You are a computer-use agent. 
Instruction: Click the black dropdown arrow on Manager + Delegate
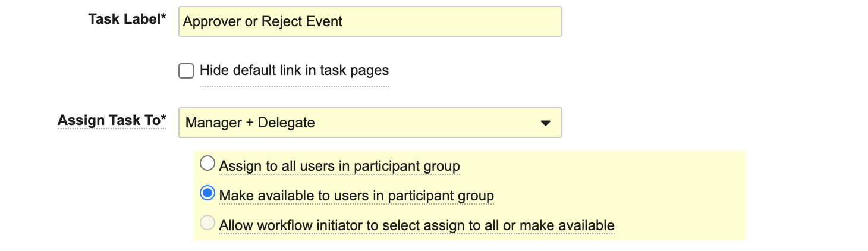click(x=545, y=123)
